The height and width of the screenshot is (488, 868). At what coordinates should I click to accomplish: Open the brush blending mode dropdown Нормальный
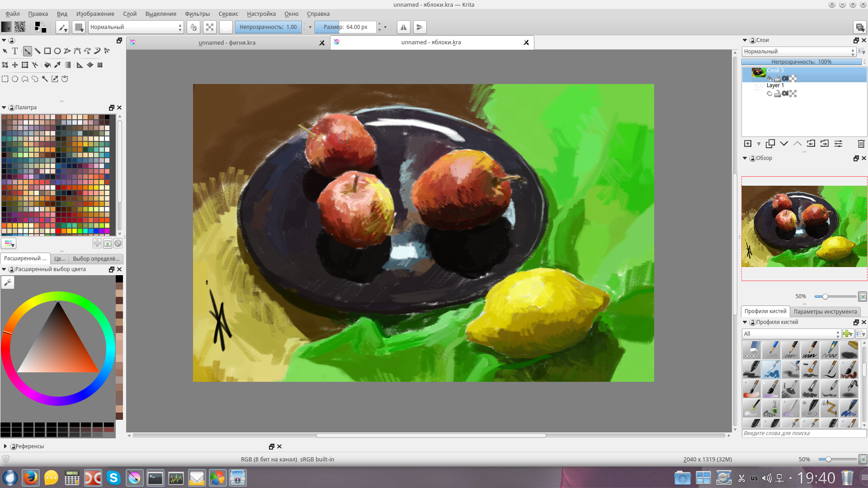click(x=136, y=27)
